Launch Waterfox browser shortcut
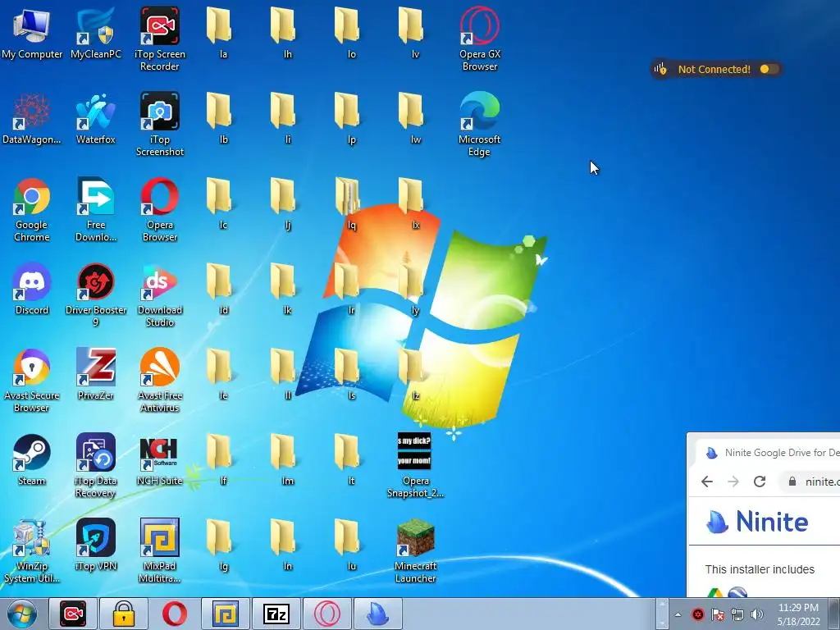 [96, 119]
